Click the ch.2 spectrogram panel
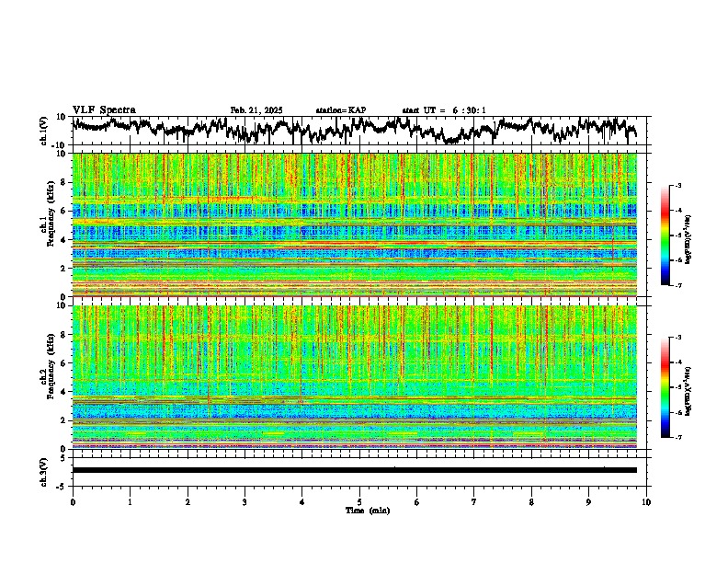The image size is (728, 563). [x=355, y=377]
